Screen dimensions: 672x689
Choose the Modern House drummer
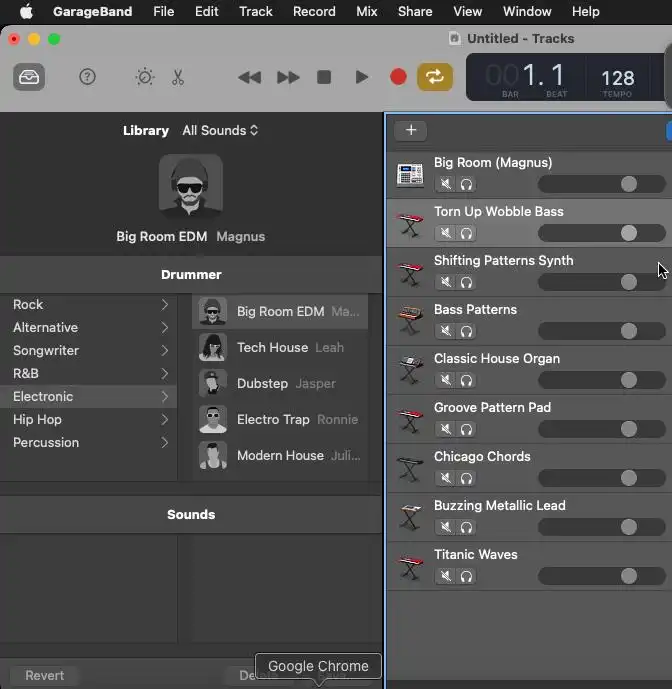tap(280, 456)
